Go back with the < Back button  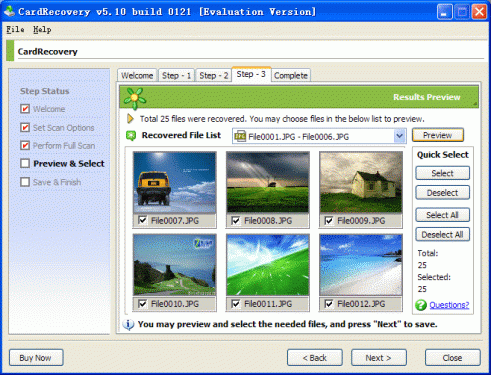(315, 358)
